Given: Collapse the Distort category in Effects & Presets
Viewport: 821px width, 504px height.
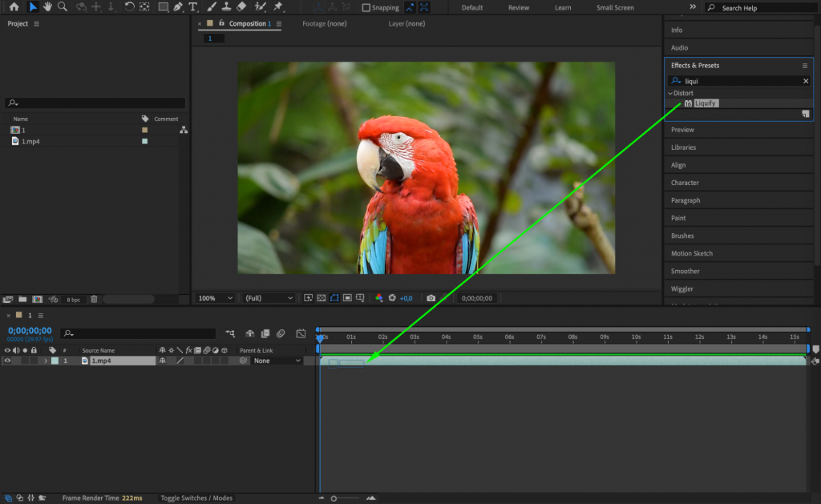Looking at the screenshot, I should (670, 93).
